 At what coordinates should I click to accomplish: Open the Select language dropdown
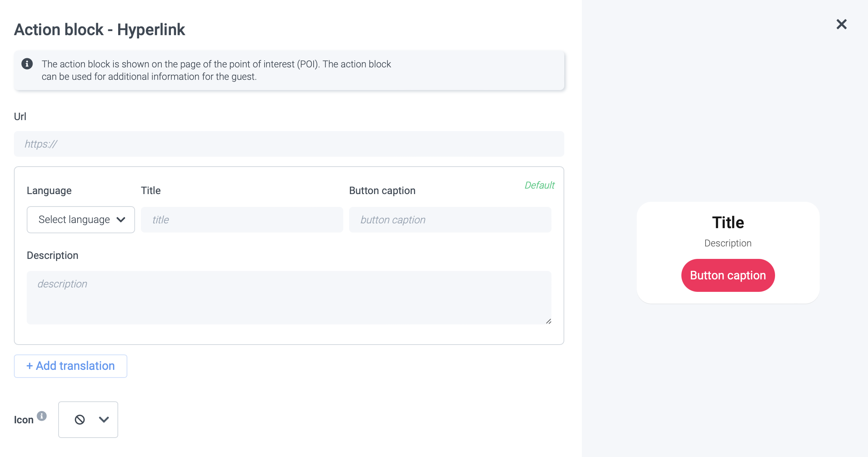[x=81, y=220]
